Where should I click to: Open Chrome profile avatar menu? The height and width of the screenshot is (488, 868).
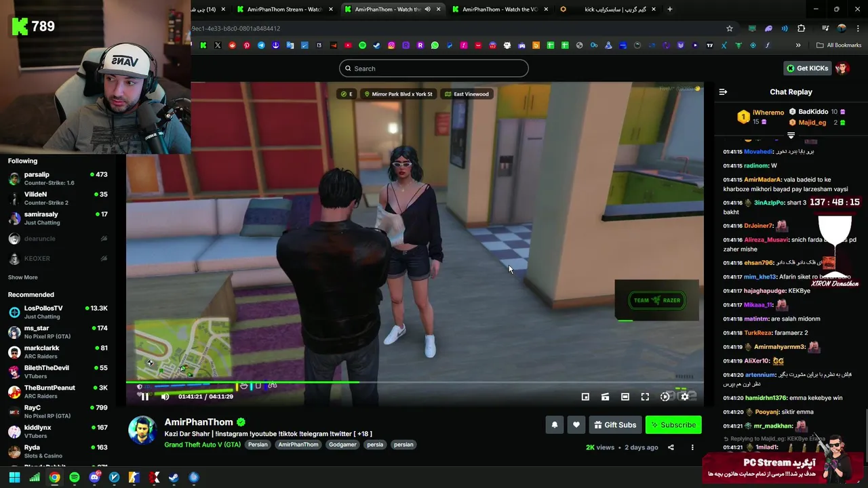[x=842, y=28]
